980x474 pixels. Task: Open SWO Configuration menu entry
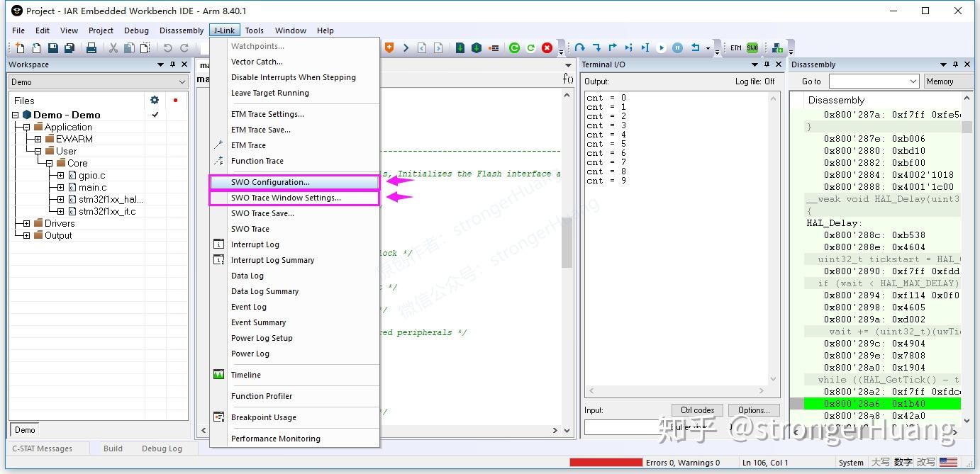[294, 182]
